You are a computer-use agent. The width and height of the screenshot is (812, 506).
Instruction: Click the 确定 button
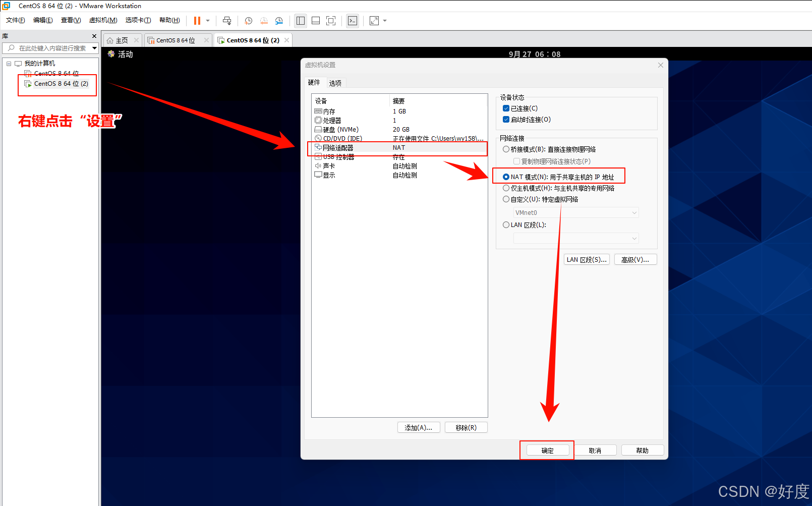548,451
